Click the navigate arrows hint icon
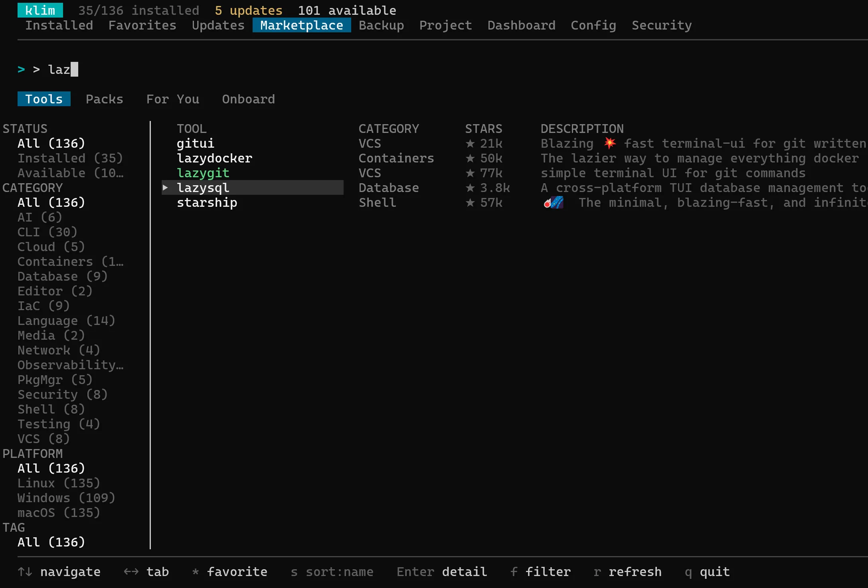The width and height of the screenshot is (868, 588). [25, 572]
